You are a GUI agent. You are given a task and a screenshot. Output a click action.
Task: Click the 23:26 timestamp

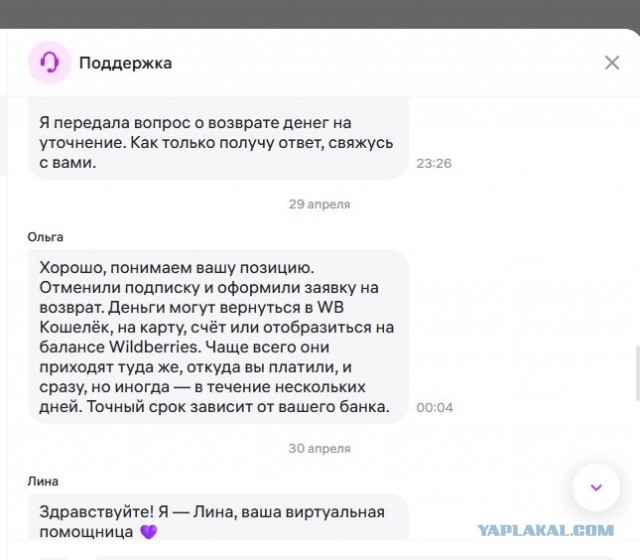434,163
